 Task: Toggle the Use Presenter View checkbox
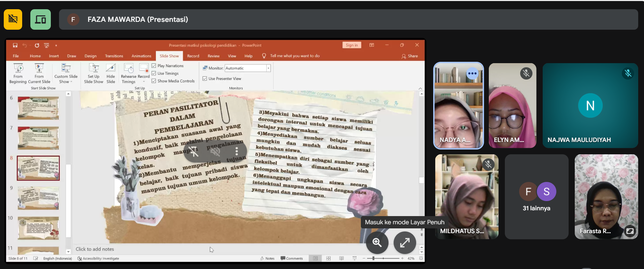click(205, 79)
